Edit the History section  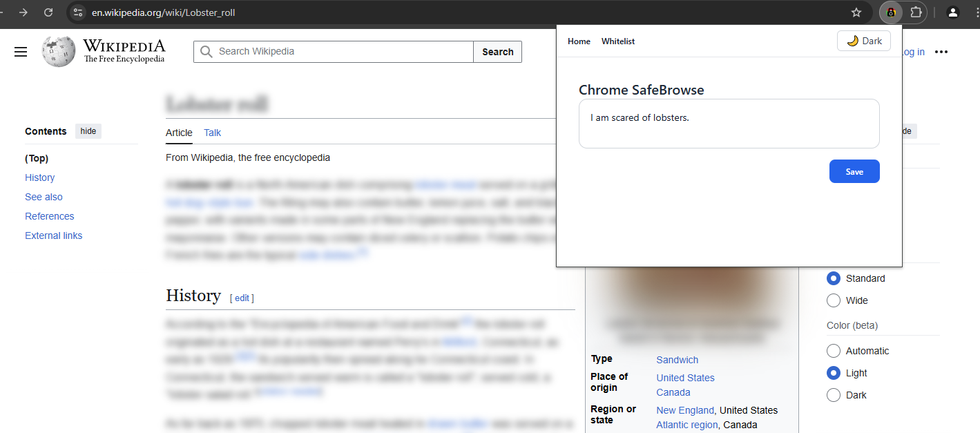pyautogui.click(x=242, y=298)
